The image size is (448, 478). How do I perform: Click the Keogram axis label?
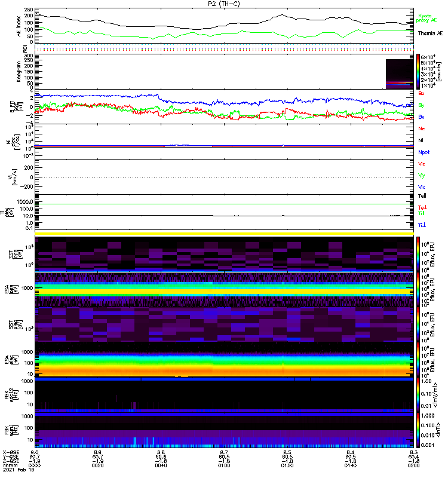pos(19,71)
